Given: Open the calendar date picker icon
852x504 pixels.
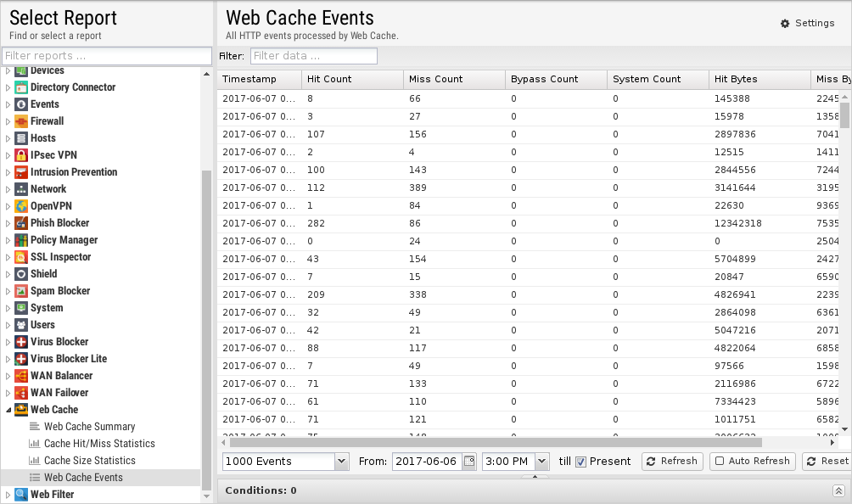Looking at the screenshot, I should [x=469, y=462].
